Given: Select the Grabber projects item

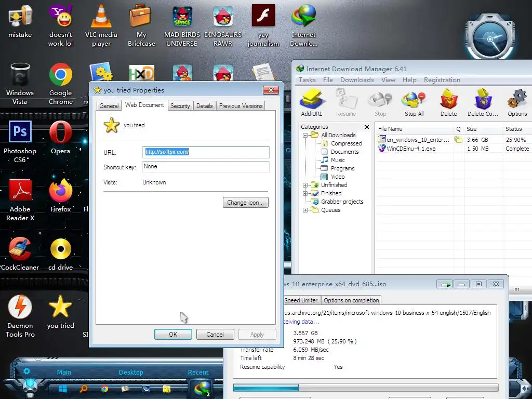Looking at the screenshot, I should (342, 202).
